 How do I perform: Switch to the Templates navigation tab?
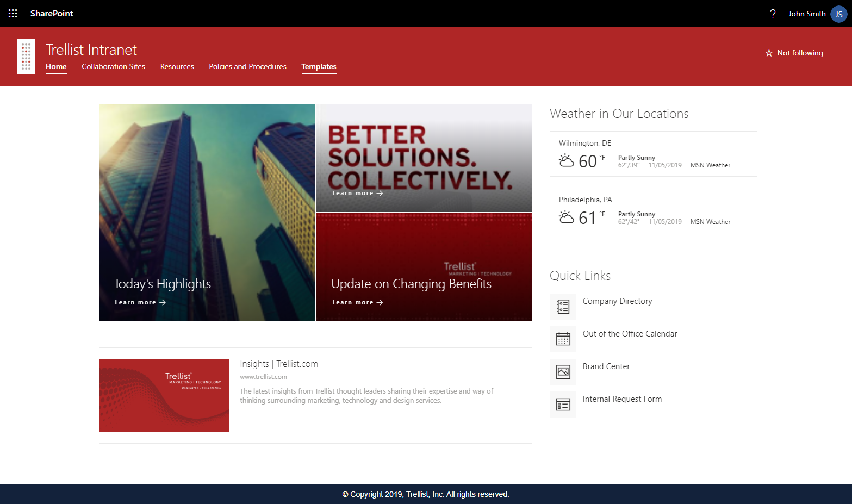[319, 67]
